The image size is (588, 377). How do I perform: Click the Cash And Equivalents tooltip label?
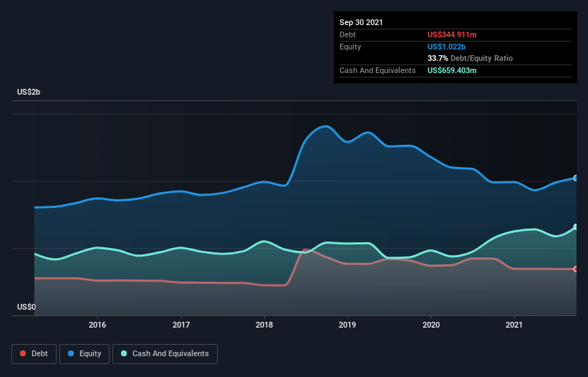coord(377,70)
